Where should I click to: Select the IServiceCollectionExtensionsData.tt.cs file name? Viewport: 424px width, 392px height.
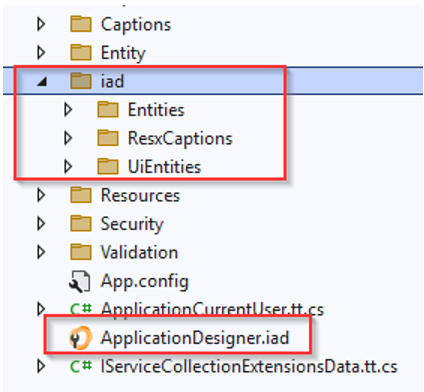249,367
